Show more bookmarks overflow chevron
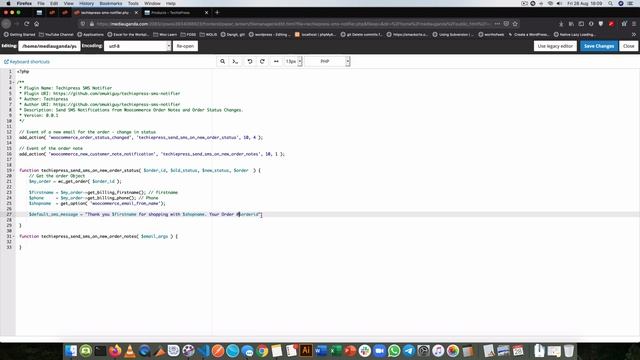Screen dimensions: 640x360 point(634,35)
